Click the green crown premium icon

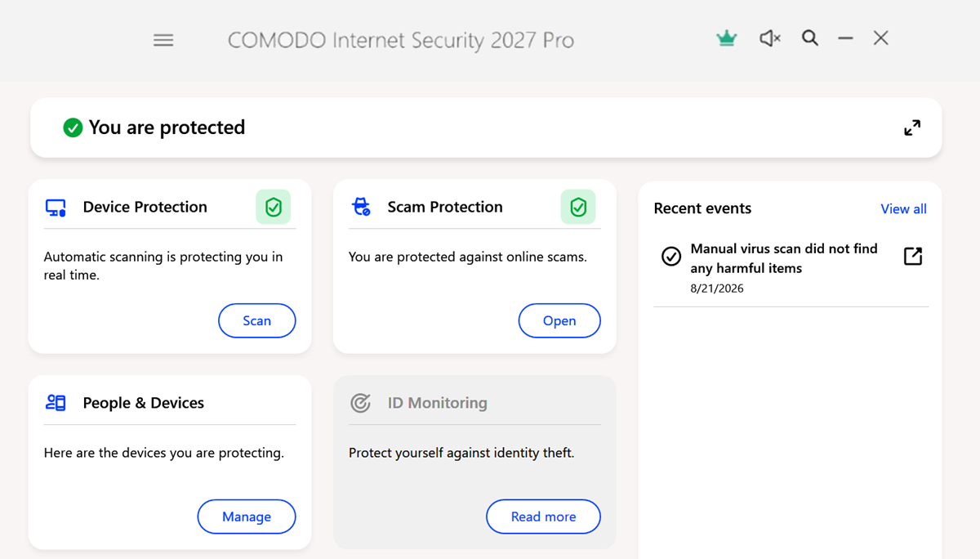(726, 38)
